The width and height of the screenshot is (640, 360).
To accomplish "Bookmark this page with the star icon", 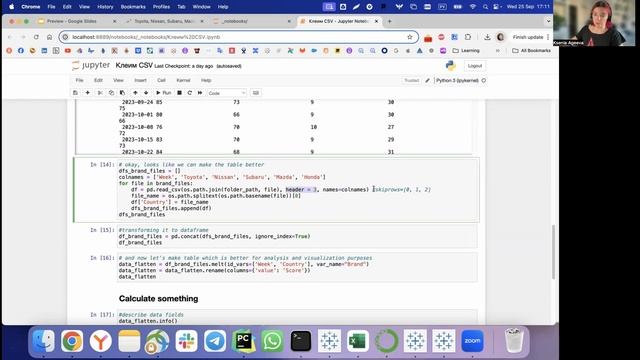I will coord(410,37).
